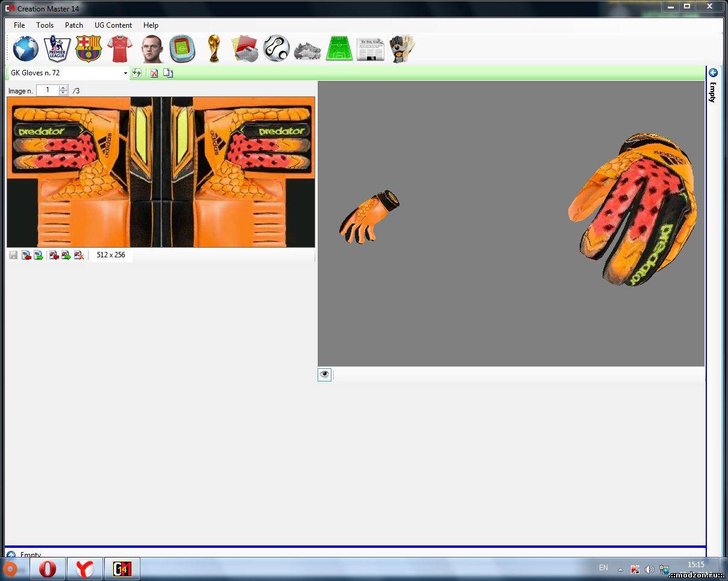Open the Boots editor icon
The width and height of the screenshot is (728, 581).
click(307, 51)
